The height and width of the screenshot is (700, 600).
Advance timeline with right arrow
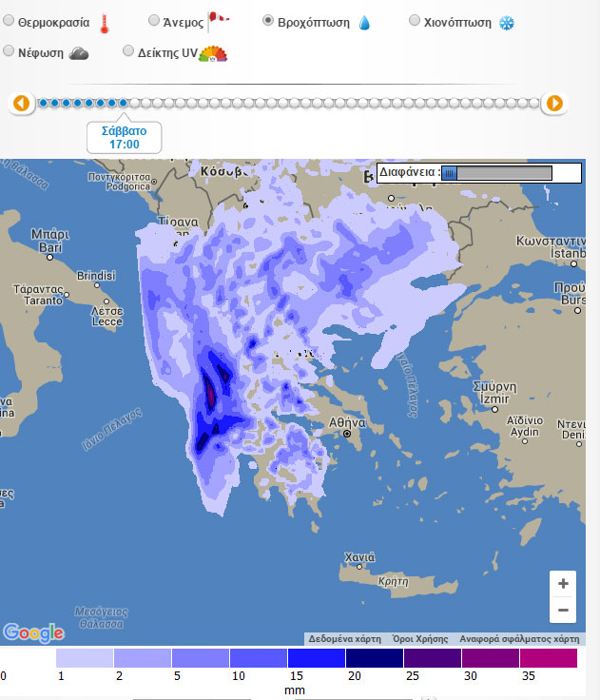tap(554, 103)
